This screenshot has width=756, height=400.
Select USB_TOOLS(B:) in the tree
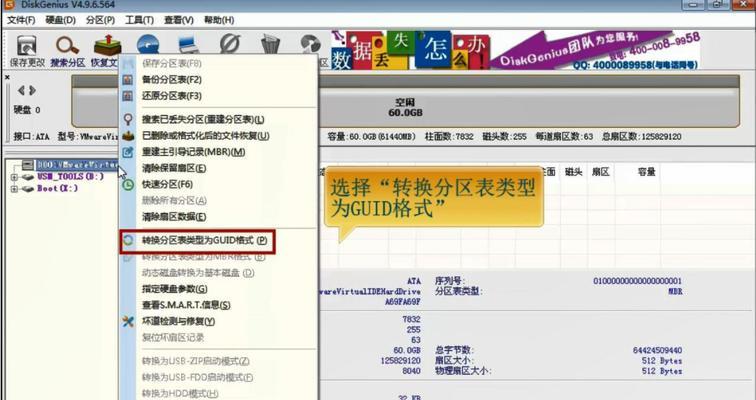click(70, 177)
